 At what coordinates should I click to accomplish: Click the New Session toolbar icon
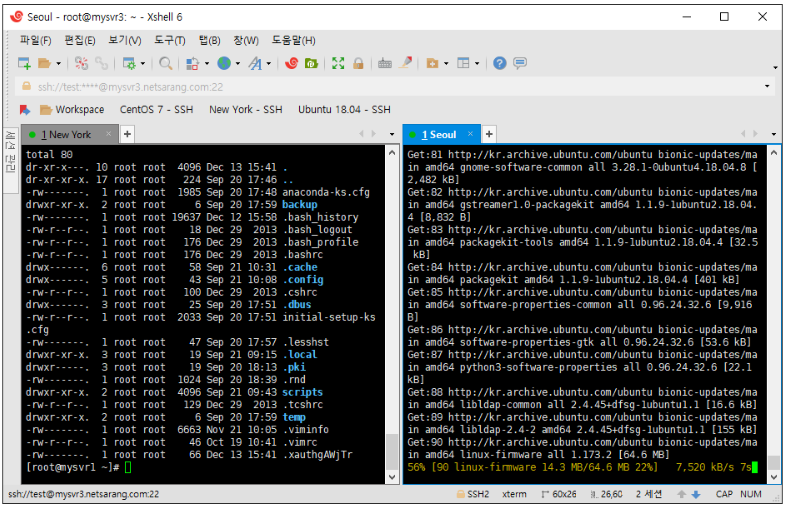click(x=24, y=63)
